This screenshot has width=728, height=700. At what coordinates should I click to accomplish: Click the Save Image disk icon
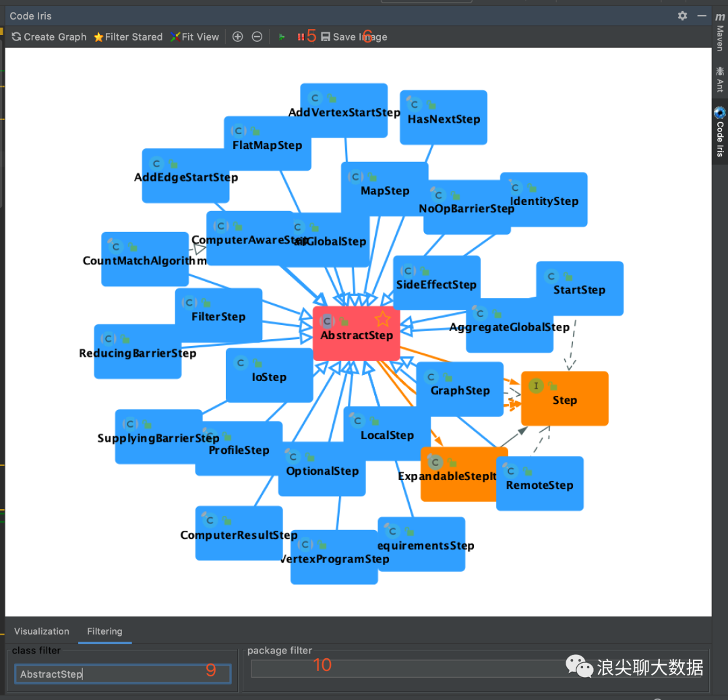[x=326, y=36]
